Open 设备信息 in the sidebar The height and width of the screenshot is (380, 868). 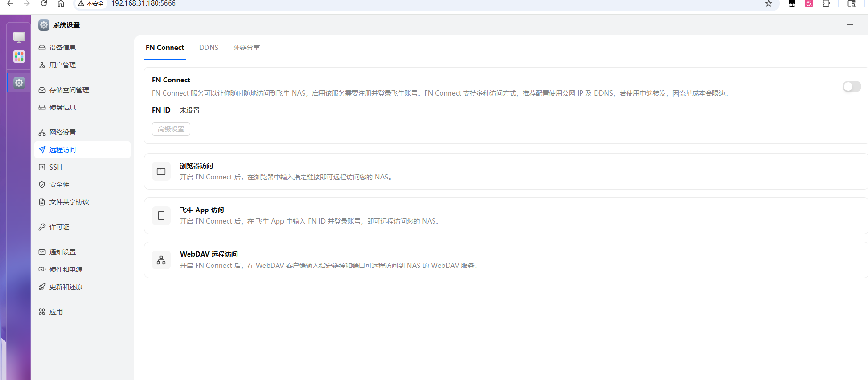tap(82, 48)
